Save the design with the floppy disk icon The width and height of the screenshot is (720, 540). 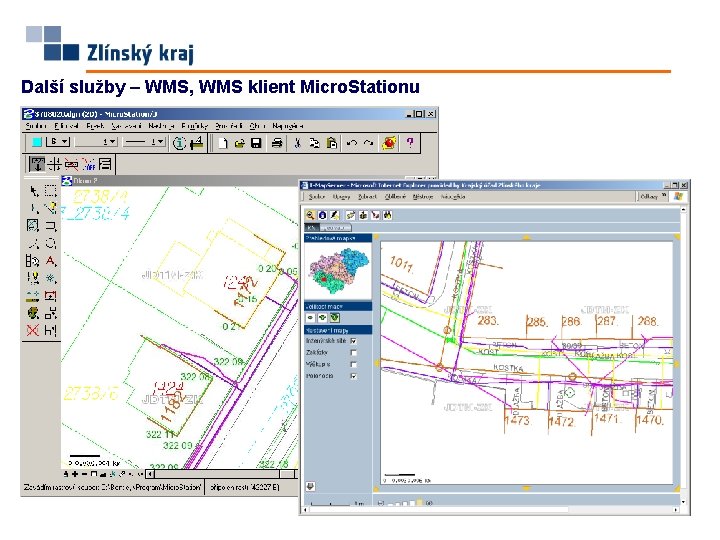(256, 143)
